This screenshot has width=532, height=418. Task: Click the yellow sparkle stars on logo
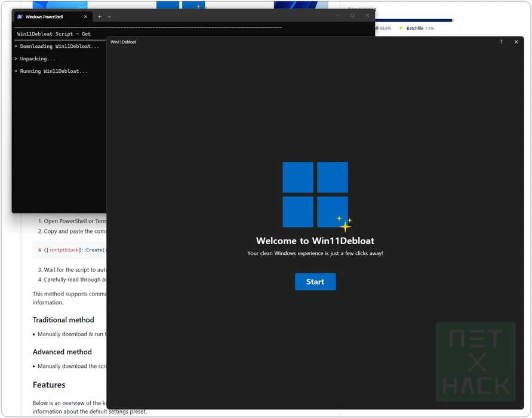345,224
